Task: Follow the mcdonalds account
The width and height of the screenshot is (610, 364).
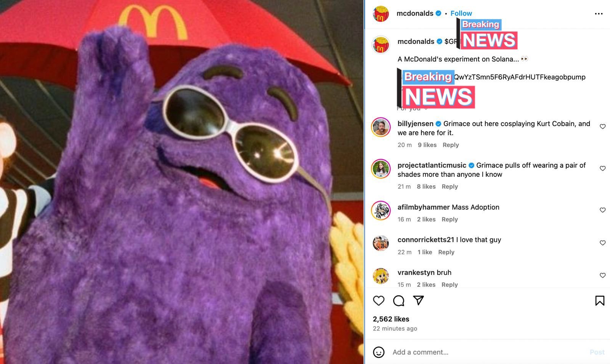Action: pyautogui.click(x=461, y=13)
